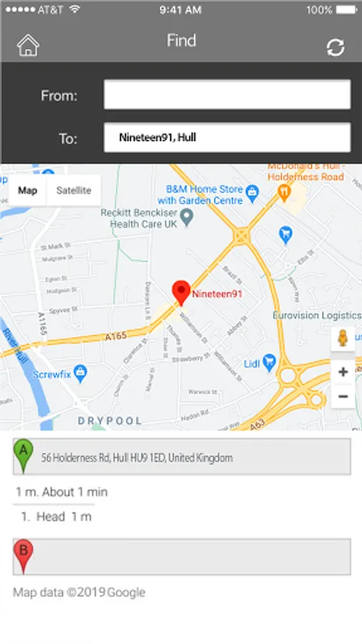Focus the From input field
The width and height of the screenshot is (362, 644).
pyautogui.click(x=227, y=95)
